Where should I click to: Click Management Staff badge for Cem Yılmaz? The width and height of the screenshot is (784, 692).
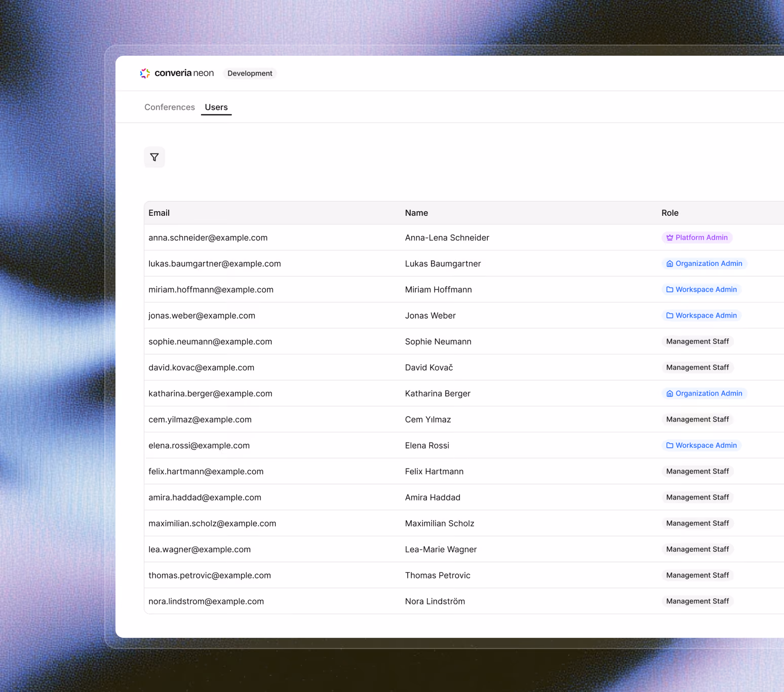click(x=697, y=419)
